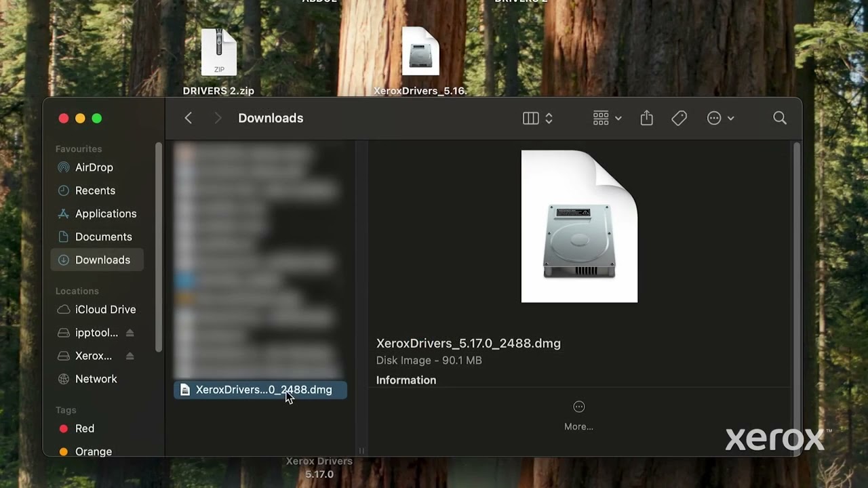Click the Downloads title in the toolbar
Image resolution: width=868 pixels, height=488 pixels.
[271, 118]
